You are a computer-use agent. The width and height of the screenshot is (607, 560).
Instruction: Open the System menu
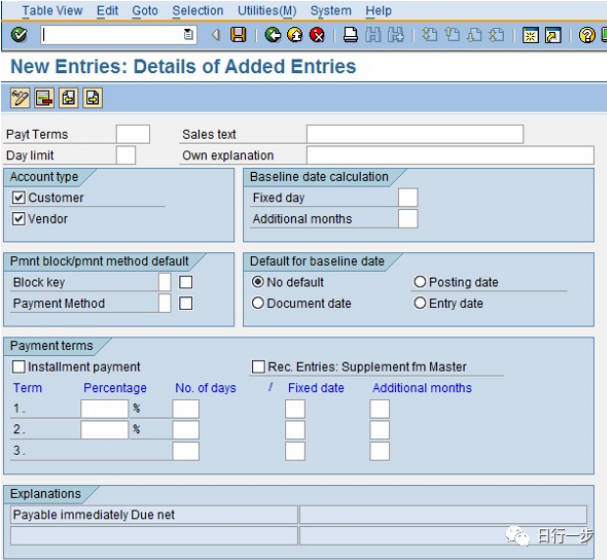(331, 10)
